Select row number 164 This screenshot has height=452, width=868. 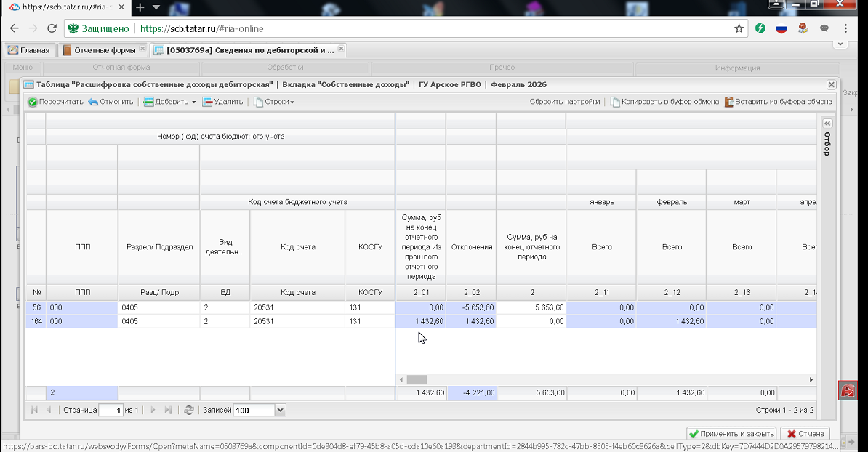pos(36,321)
